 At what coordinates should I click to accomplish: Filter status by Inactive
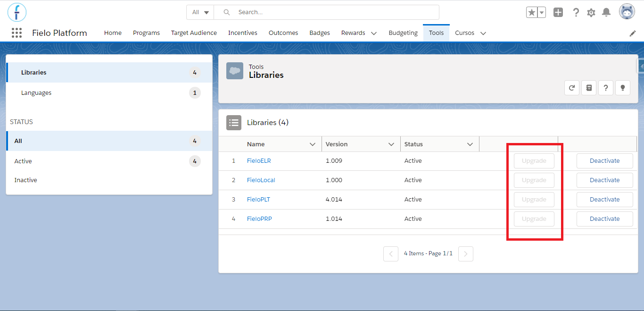[x=109, y=180]
